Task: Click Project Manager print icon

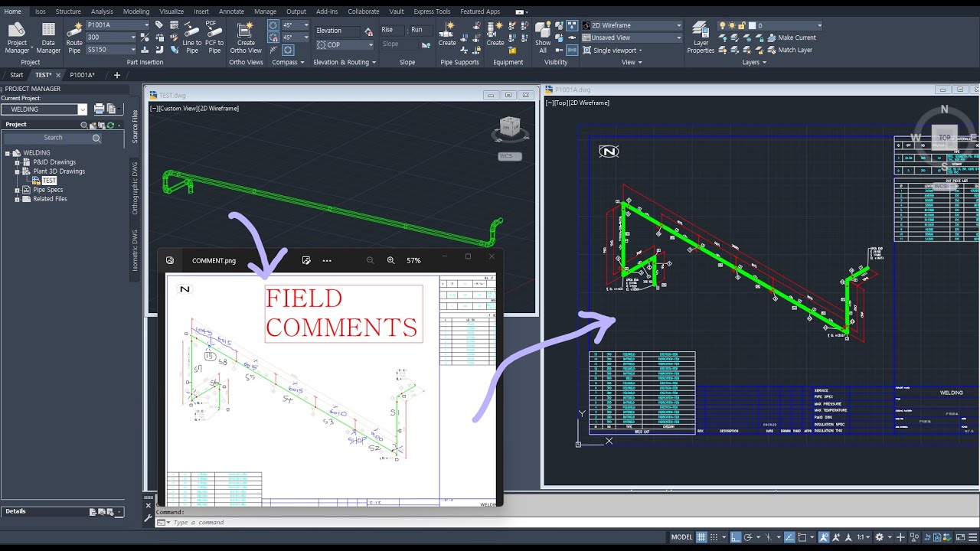Action: [99, 109]
